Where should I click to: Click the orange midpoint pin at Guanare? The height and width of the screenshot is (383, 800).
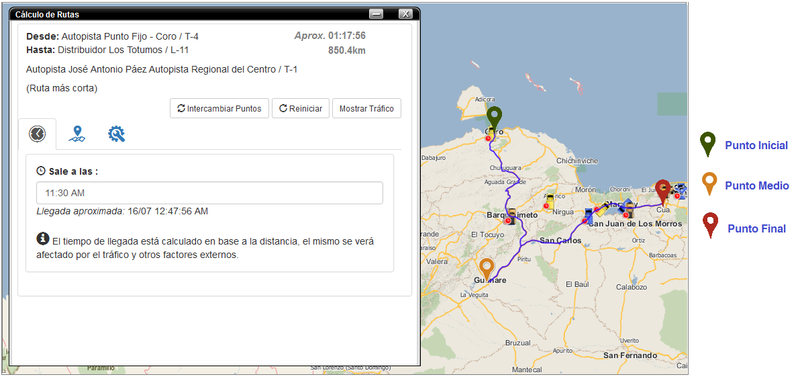[487, 270]
